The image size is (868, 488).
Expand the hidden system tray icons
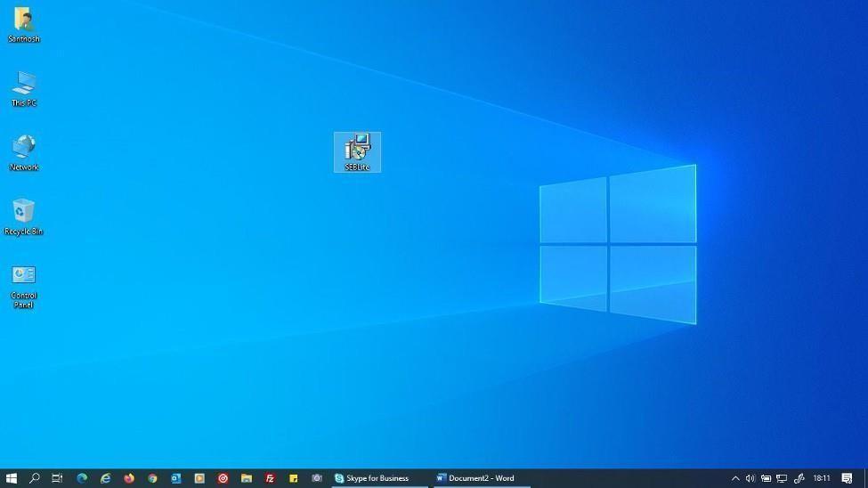[735, 478]
